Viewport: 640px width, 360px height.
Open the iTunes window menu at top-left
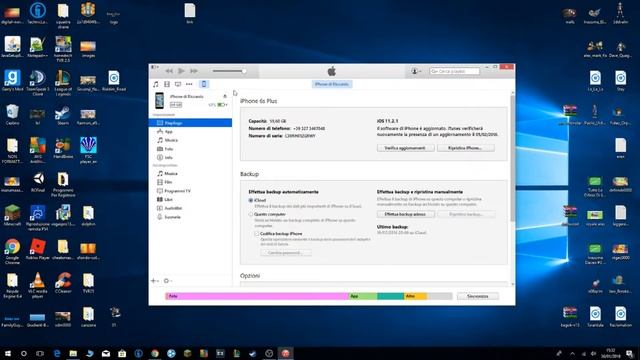[155, 67]
